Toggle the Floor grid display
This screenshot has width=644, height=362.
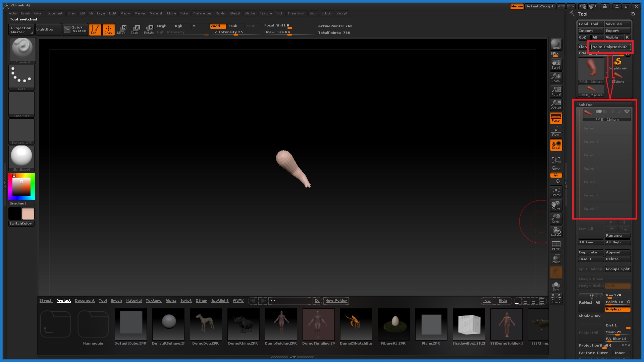pyautogui.click(x=556, y=132)
